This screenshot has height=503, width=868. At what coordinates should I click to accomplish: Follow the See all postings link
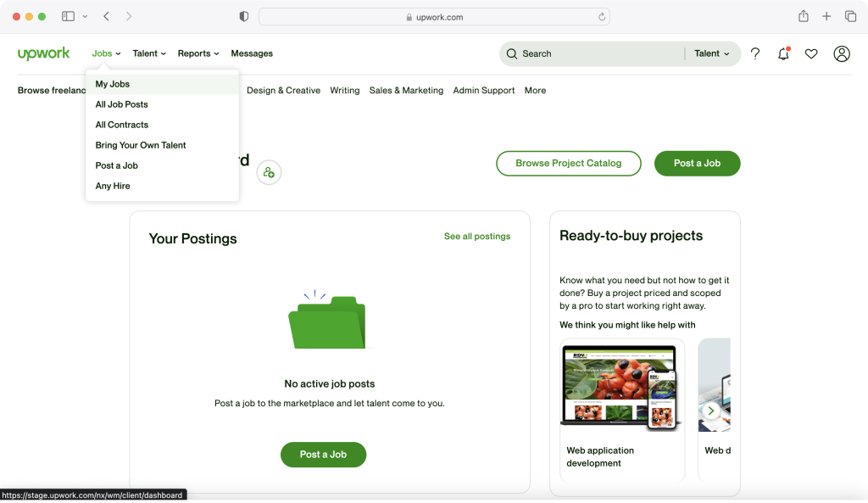[x=477, y=237]
